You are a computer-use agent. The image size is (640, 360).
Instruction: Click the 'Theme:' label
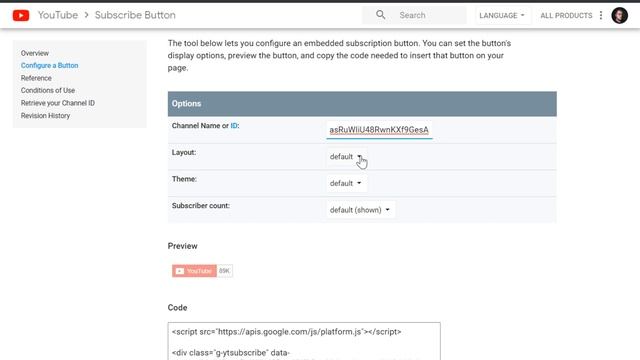click(184, 179)
